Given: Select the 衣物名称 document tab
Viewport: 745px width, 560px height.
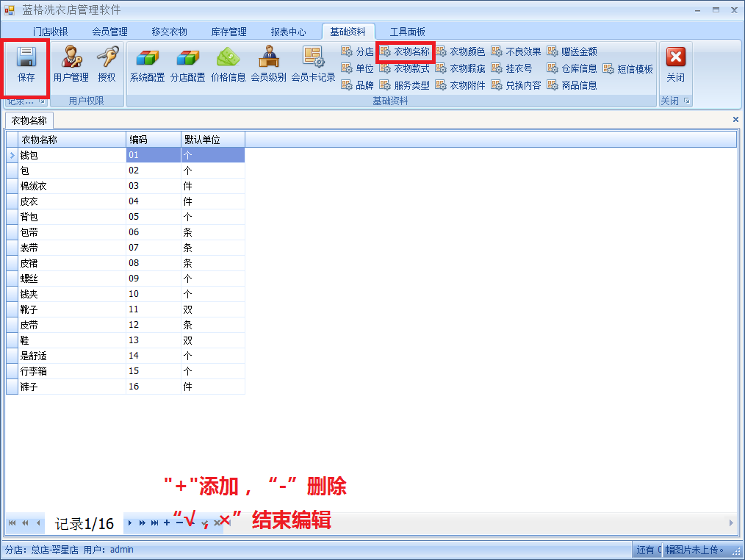Looking at the screenshot, I should pyautogui.click(x=29, y=121).
